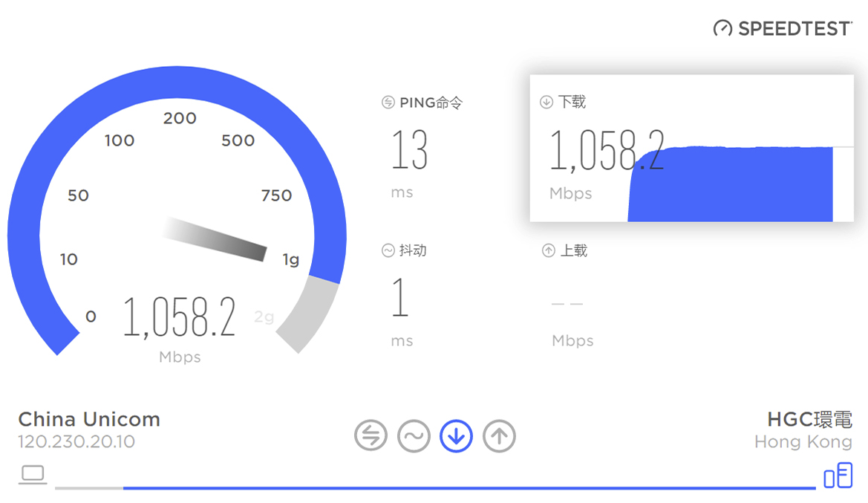The width and height of the screenshot is (868, 503).
Task: Click the blue test progress bar
Action: 468,488
